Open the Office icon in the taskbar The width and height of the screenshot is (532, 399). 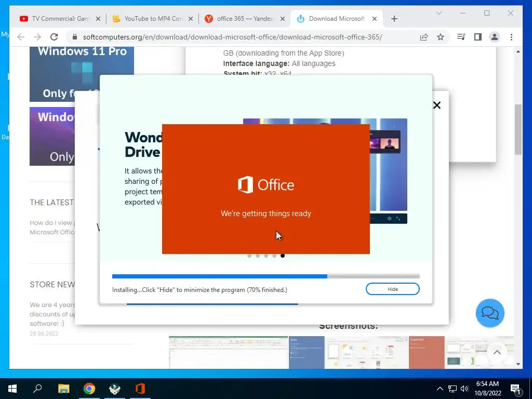[x=140, y=389]
